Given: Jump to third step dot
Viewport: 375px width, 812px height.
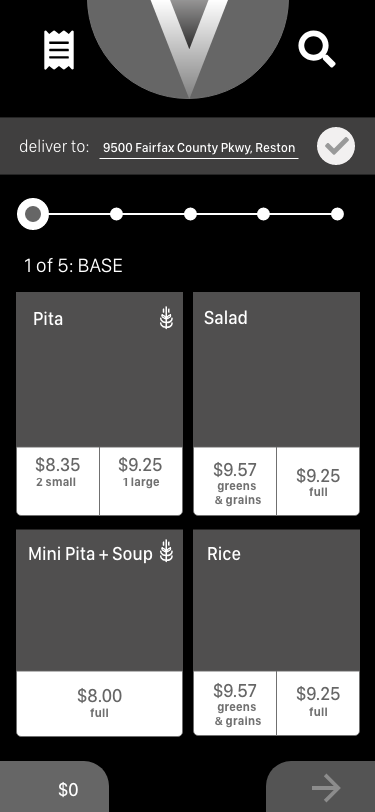Looking at the screenshot, I should tap(190, 214).
